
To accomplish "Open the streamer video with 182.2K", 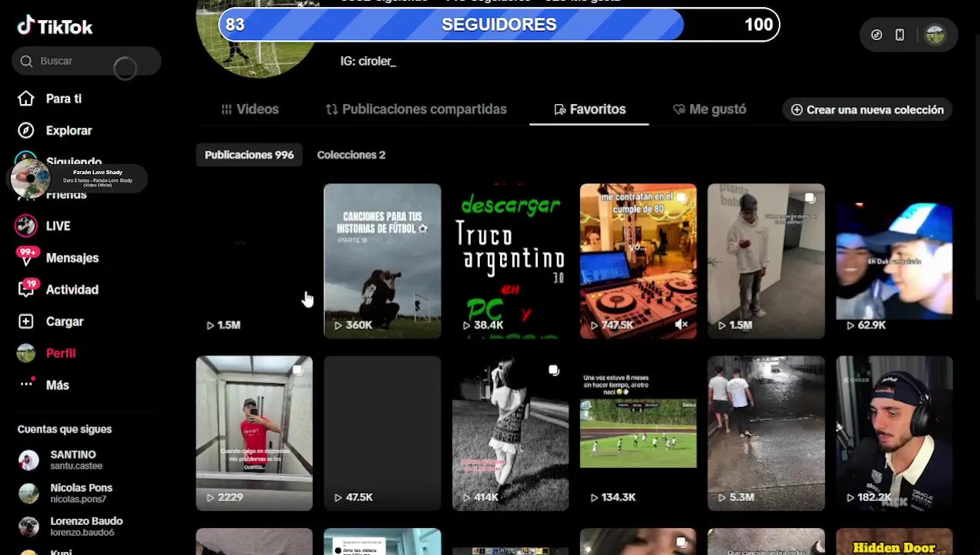I will 894,433.
